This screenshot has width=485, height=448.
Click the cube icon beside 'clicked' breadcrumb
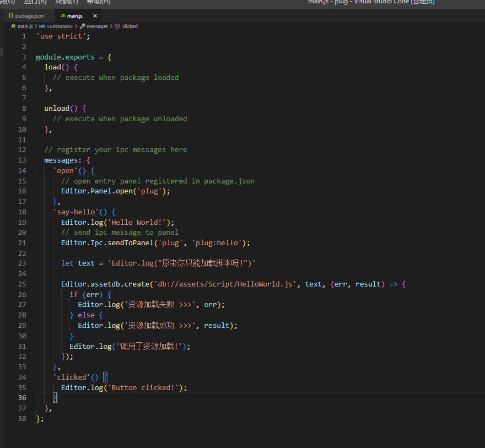pyautogui.click(x=116, y=26)
